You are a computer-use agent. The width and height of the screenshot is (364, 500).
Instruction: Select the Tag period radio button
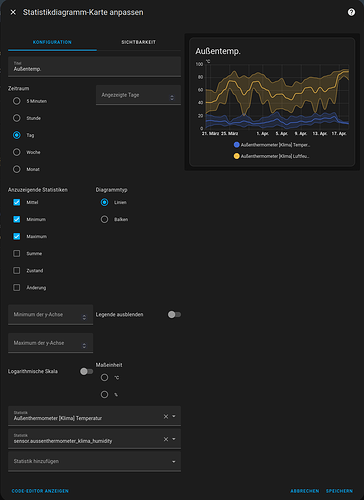[17, 135]
